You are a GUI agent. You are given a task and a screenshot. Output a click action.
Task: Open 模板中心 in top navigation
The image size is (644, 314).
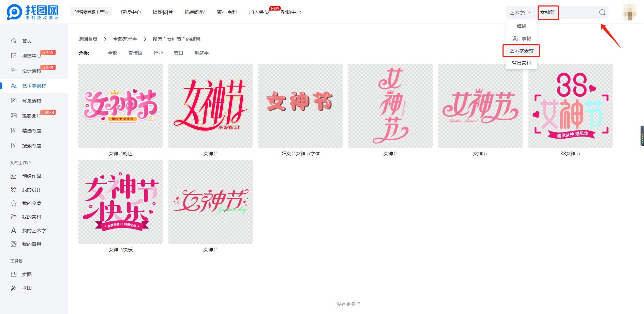coord(131,12)
